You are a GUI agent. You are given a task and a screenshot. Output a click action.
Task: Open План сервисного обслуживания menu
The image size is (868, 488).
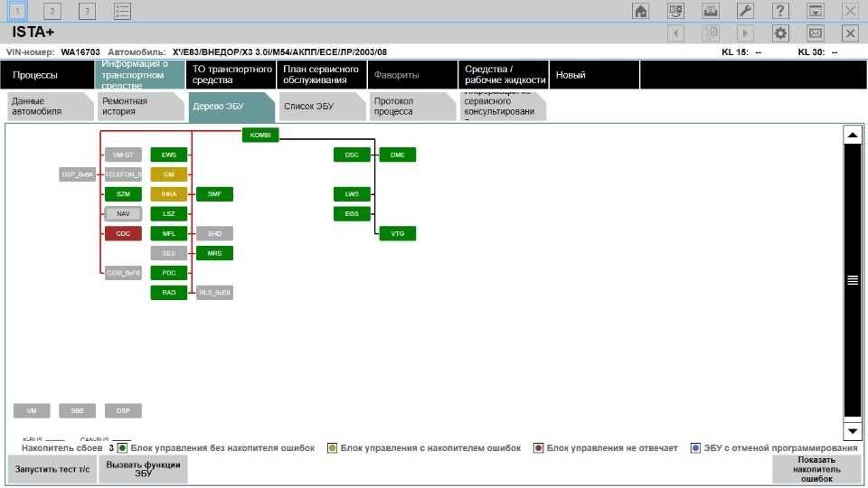tap(322, 75)
